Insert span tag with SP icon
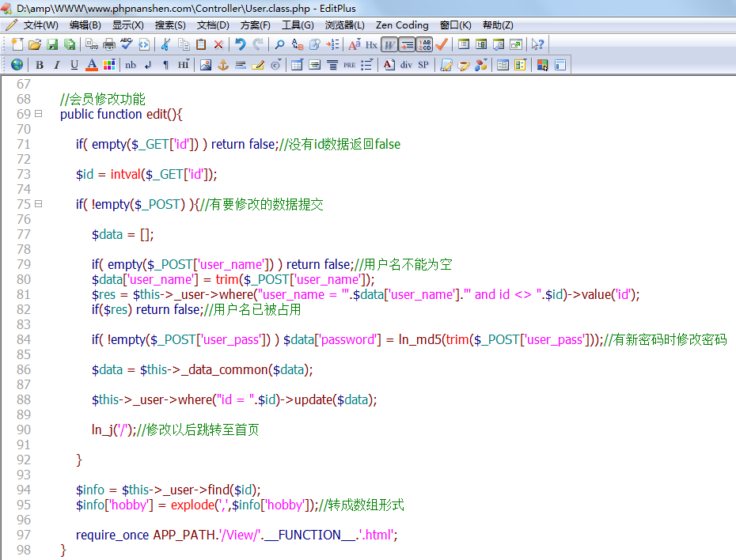The height and width of the screenshot is (560, 736). [423, 65]
